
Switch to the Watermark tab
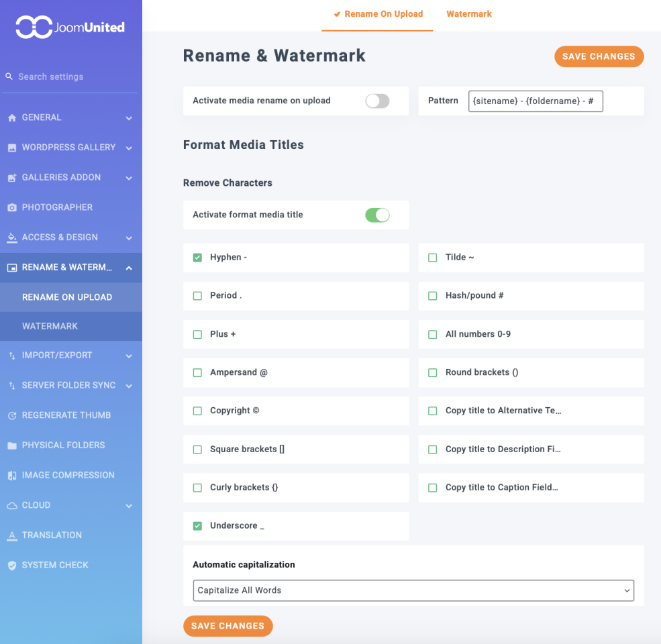coord(468,14)
